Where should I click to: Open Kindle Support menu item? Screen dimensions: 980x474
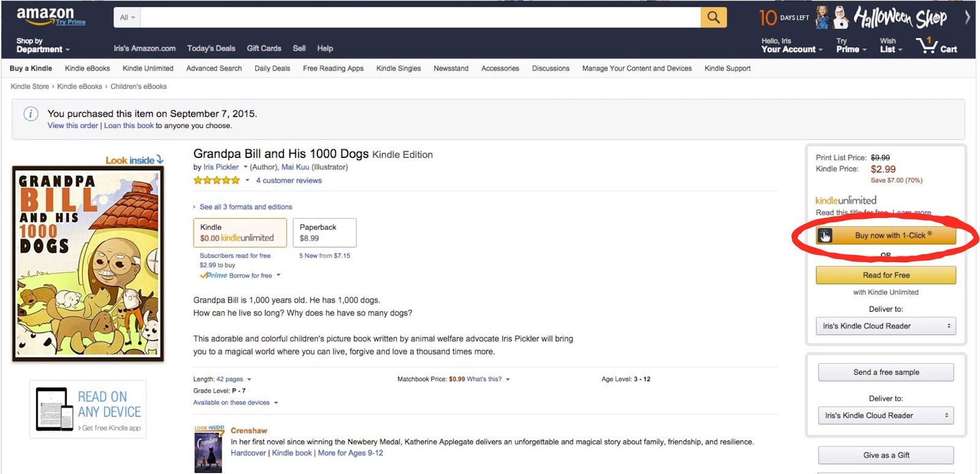728,69
